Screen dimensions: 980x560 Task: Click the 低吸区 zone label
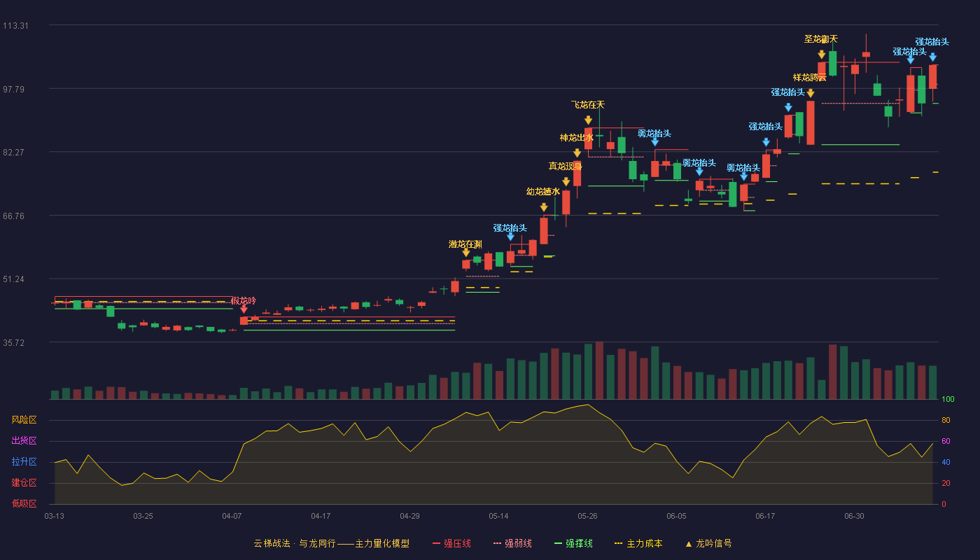tap(24, 503)
